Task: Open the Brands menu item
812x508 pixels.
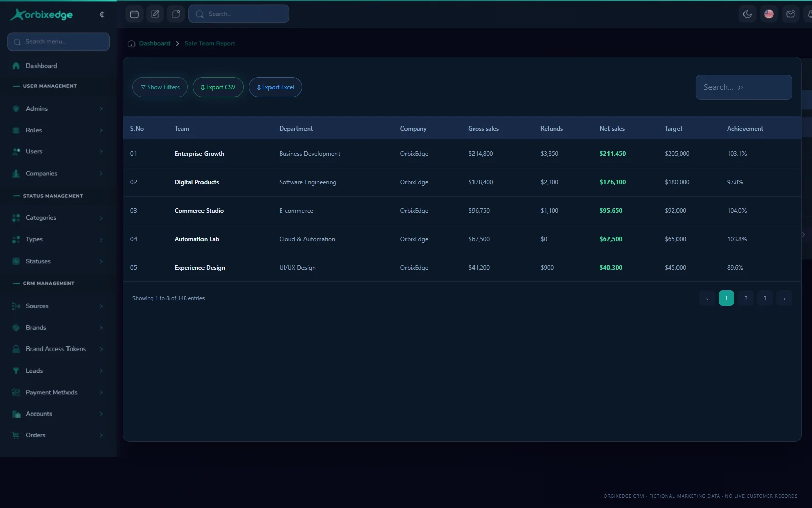Action: (x=58, y=328)
